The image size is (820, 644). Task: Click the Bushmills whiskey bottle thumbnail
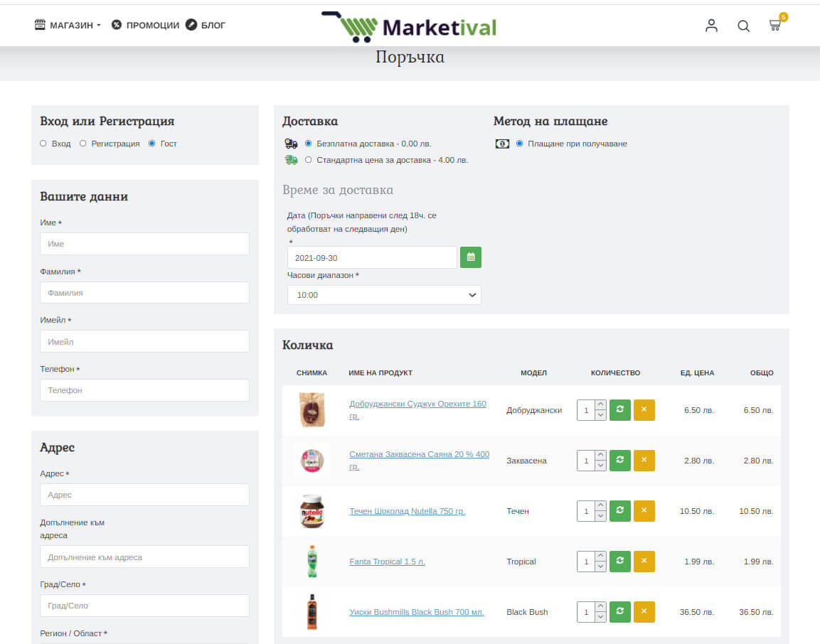click(312, 611)
